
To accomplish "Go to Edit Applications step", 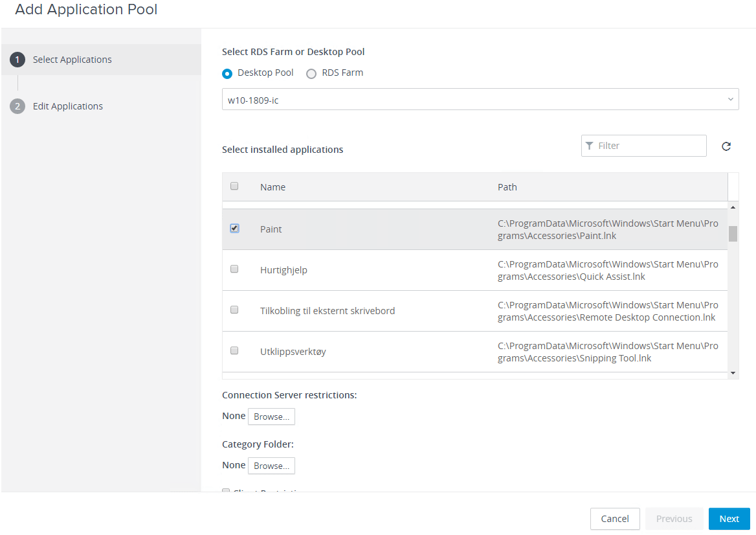I will [x=67, y=106].
